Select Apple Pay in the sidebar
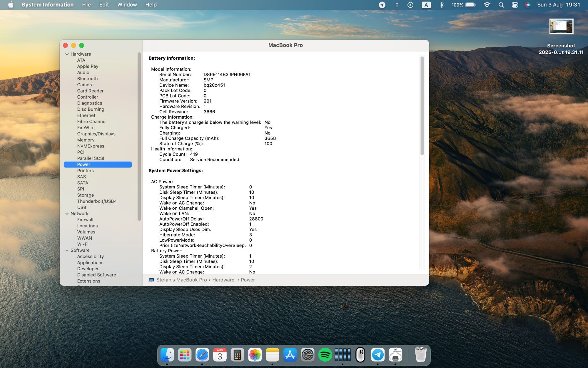 click(x=88, y=67)
